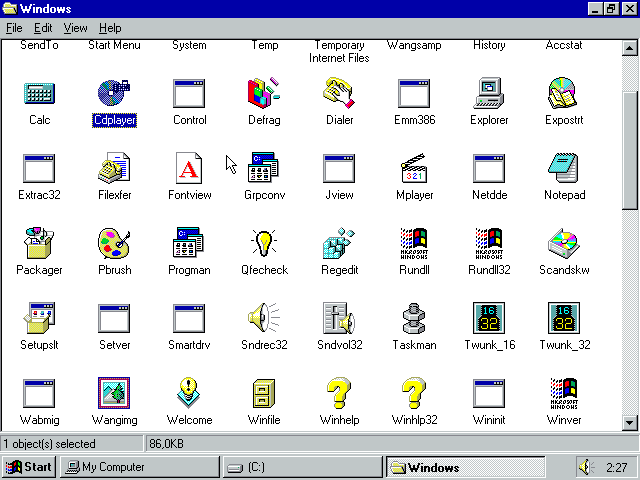Image resolution: width=640 pixels, height=480 pixels.
Task: Select the Notepad icon
Action: pyautogui.click(x=563, y=168)
